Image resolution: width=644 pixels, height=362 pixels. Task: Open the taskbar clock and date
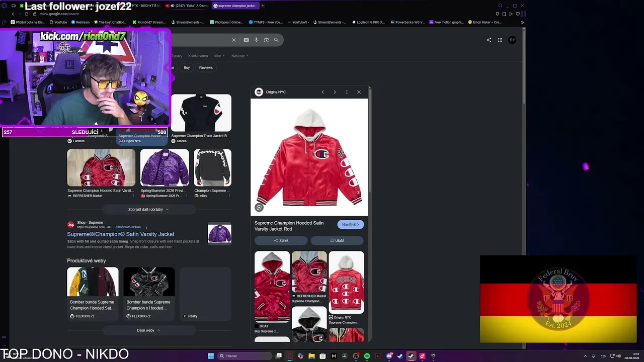point(632,356)
